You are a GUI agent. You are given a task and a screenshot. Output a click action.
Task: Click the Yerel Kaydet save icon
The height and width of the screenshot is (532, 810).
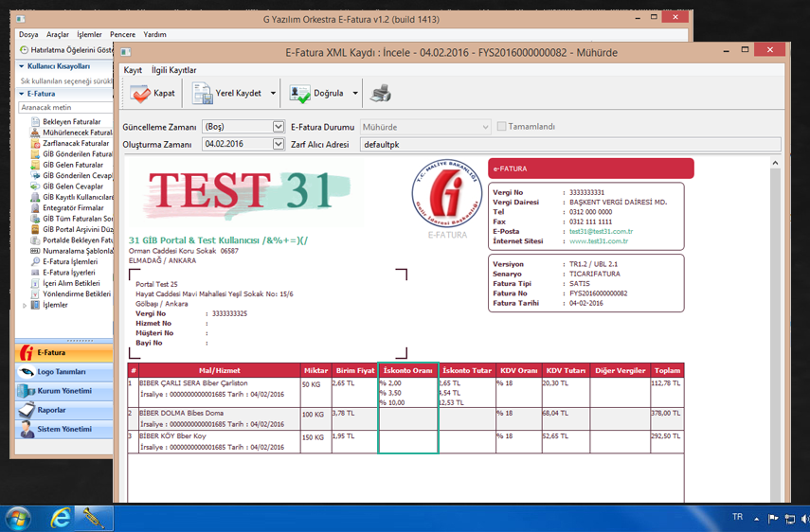(x=202, y=94)
